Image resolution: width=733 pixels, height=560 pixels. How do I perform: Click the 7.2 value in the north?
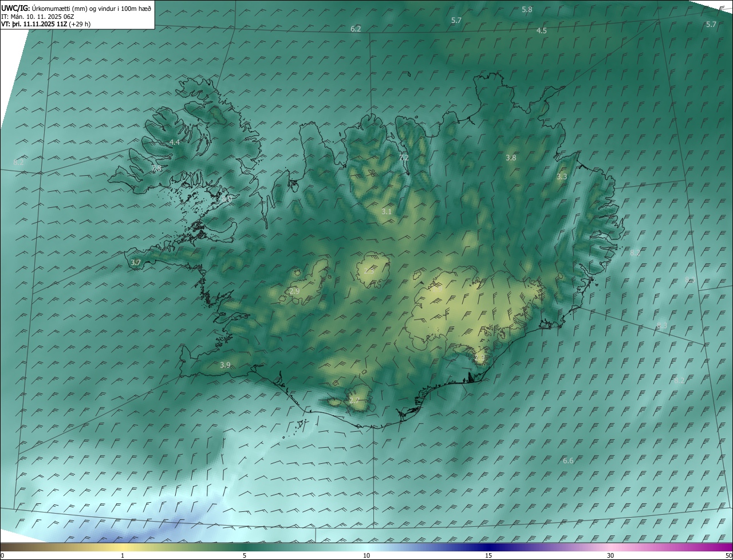pos(404,157)
